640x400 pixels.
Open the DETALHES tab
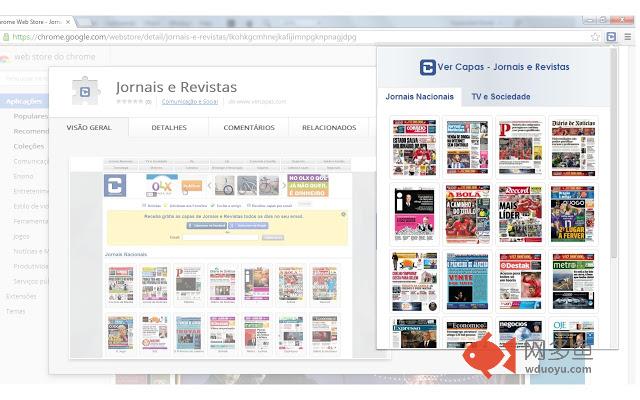click(169, 128)
